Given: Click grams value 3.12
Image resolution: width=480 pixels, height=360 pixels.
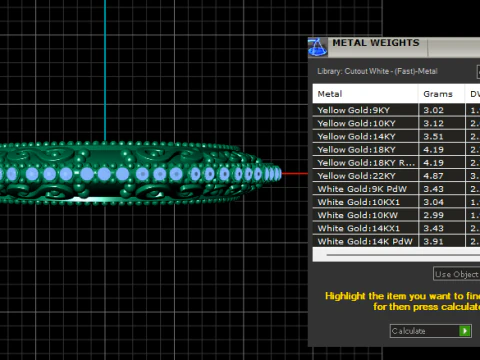Looking at the screenshot, I should (433, 123).
